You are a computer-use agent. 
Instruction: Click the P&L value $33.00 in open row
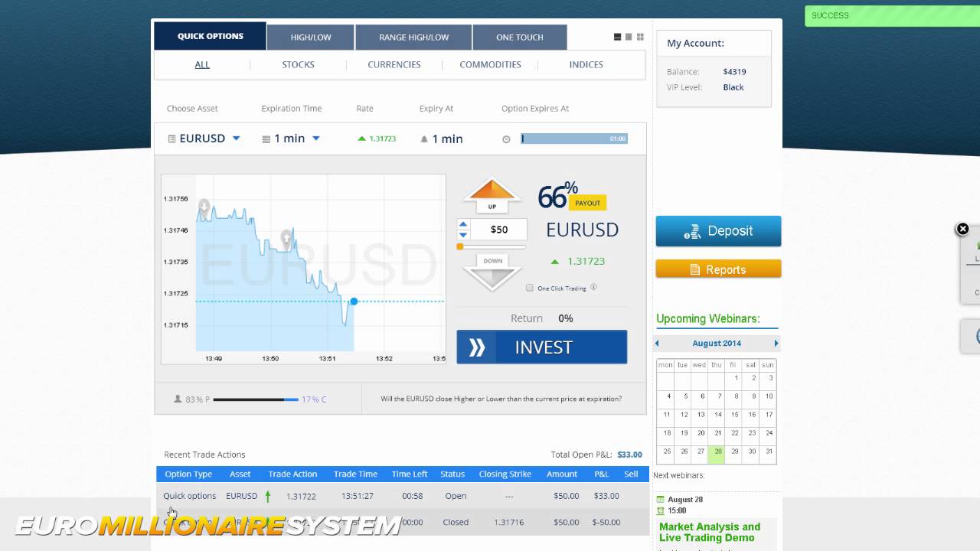point(606,496)
